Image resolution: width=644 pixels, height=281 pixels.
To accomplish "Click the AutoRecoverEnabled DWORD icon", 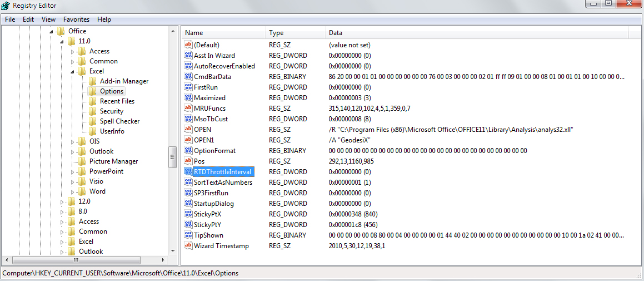I will [x=188, y=66].
